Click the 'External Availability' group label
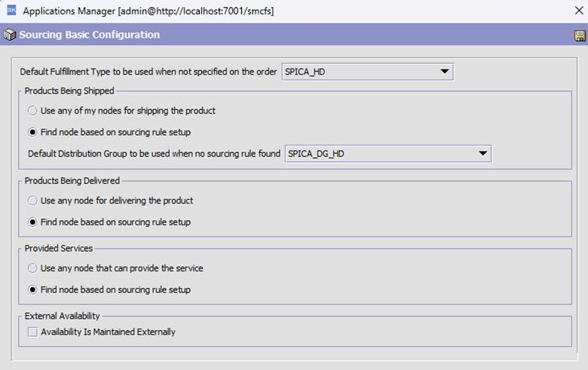Screen dimensions: 588x370 pyautogui.click(x=63, y=316)
